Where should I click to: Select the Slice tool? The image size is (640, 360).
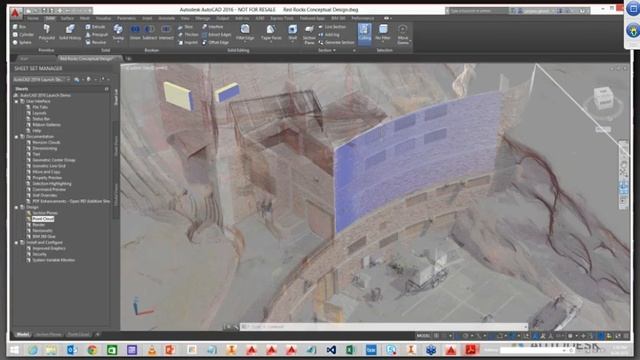pyautogui.click(x=185, y=27)
